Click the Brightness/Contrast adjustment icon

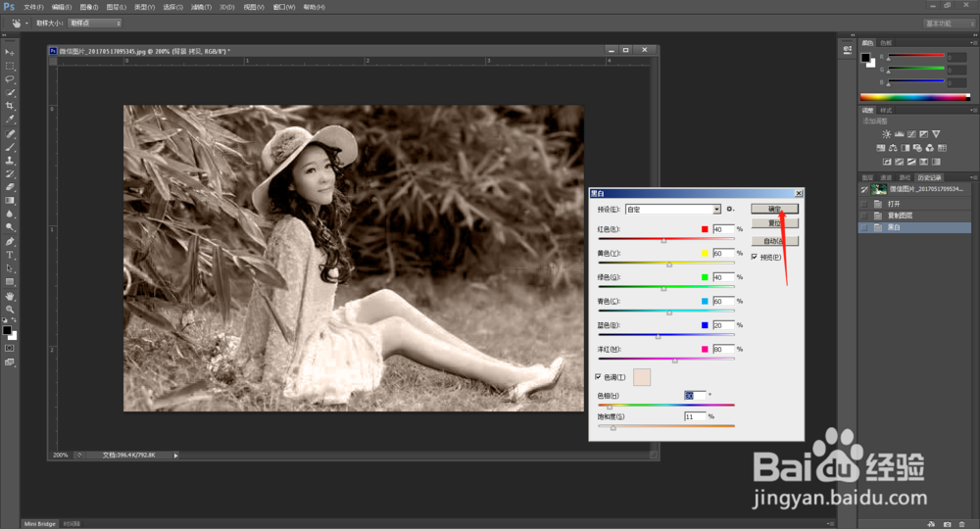[x=887, y=134]
